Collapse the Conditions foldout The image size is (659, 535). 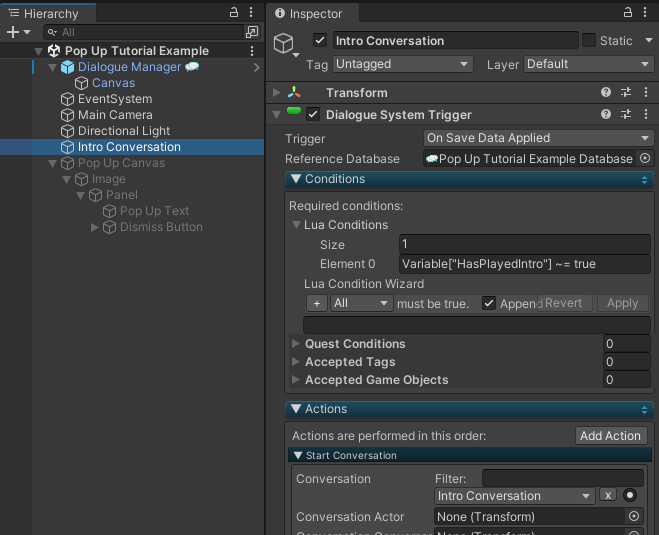pyautogui.click(x=296, y=179)
